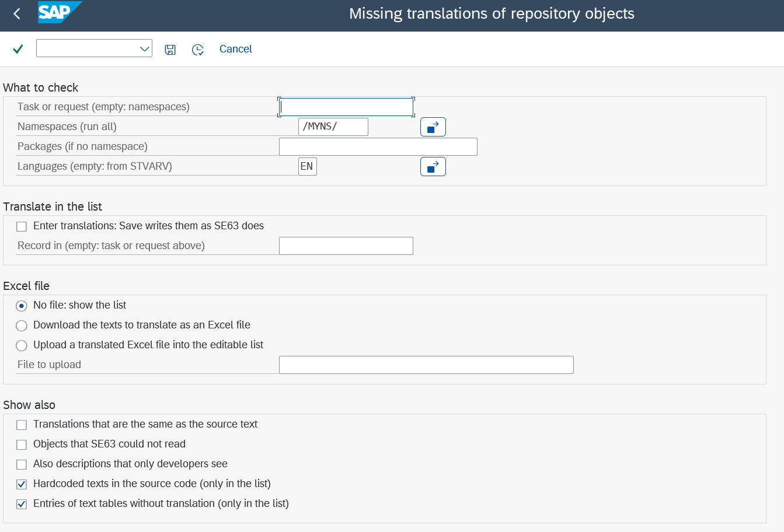Image resolution: width=784 pixels, height=532 pixels.
Task: Uncheck Hardcoded texts in the source code
Action: tap(22, 484)
